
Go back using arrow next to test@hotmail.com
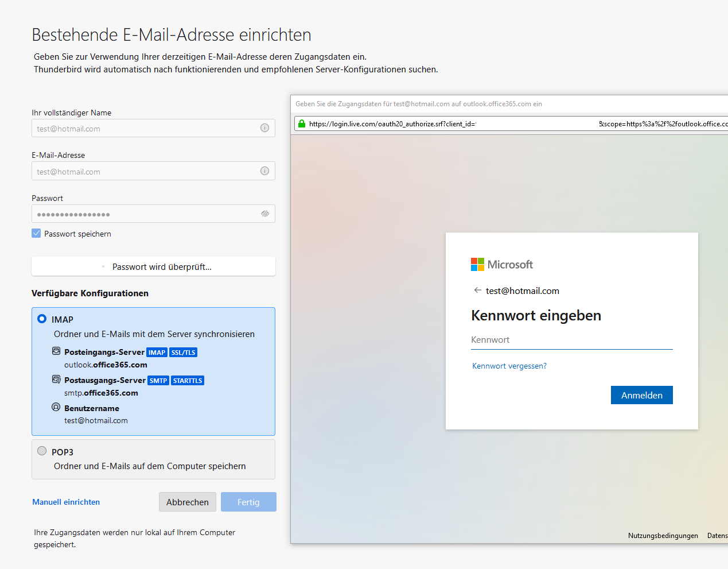tap(477, 290)
